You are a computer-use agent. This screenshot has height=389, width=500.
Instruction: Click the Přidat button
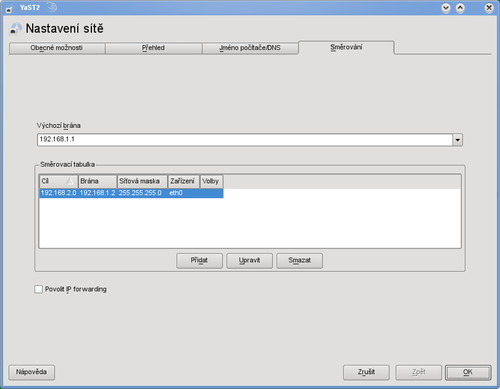tap(199, 260)
